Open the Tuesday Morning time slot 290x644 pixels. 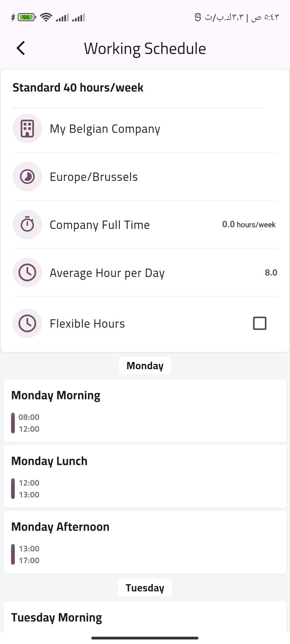coord(145,617)
